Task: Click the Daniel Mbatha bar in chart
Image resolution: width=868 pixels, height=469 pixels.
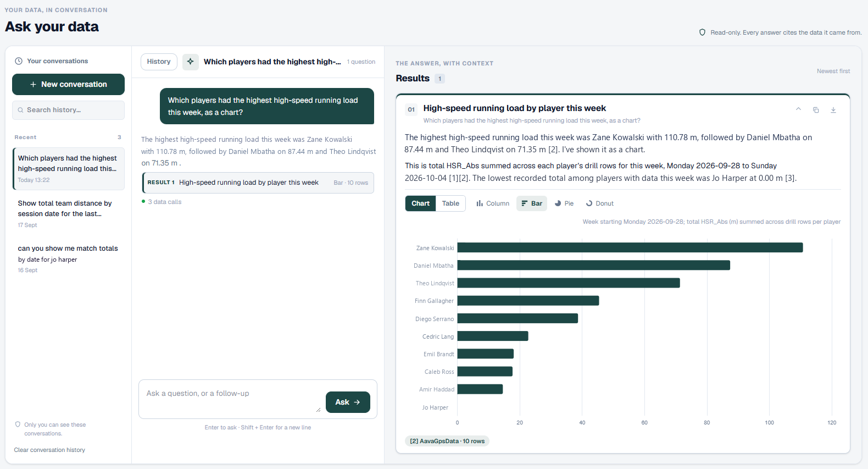Action: pos(594,265)
